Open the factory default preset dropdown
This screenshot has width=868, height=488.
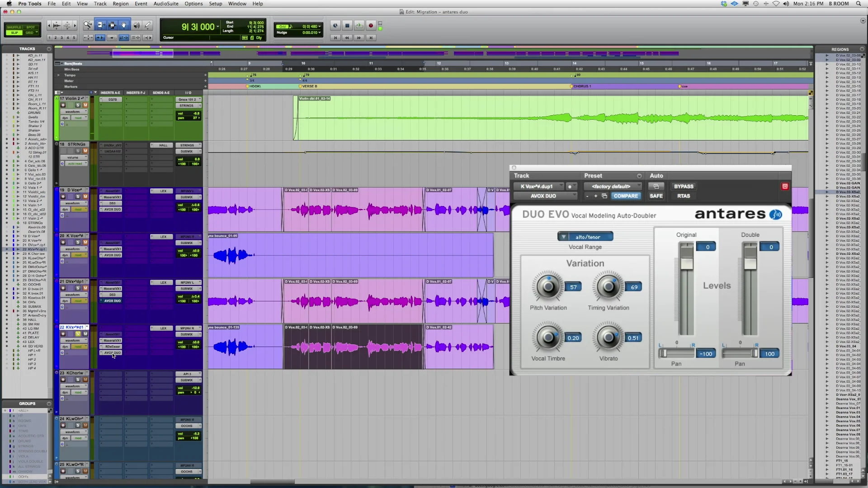613,186
